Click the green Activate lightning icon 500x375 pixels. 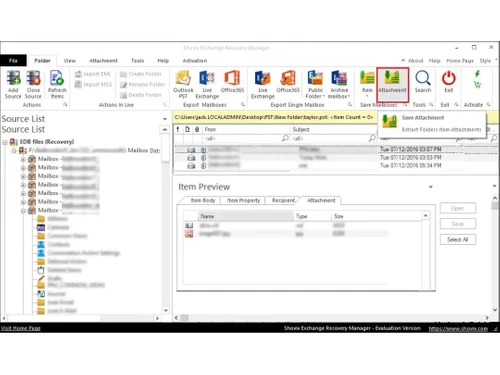tap(477, 74)
